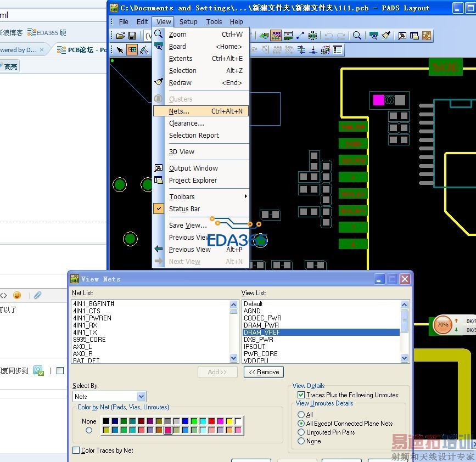This screenshot has height=462, width=476.
Task: Open the Select By dropdown
Action: tap(141, 396)
